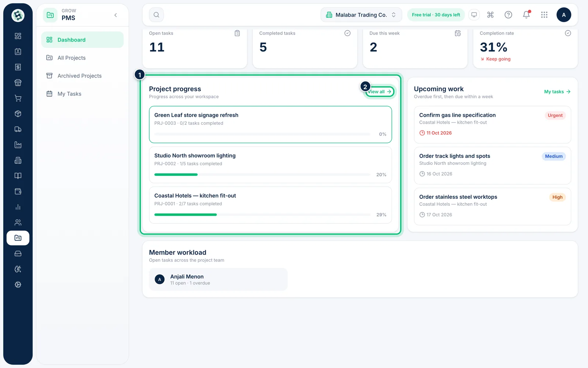This screenshot has height=368, width=588.
Task: Open the apps grid icon in the top bar
Action: (x=544, y=15)
